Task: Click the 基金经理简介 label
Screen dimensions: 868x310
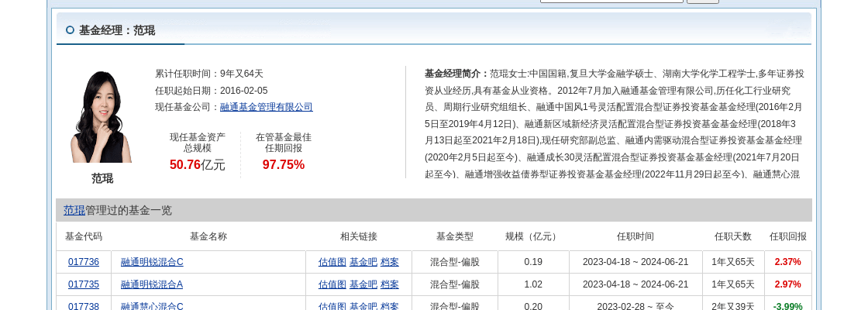Action: (x=456, y=73)
